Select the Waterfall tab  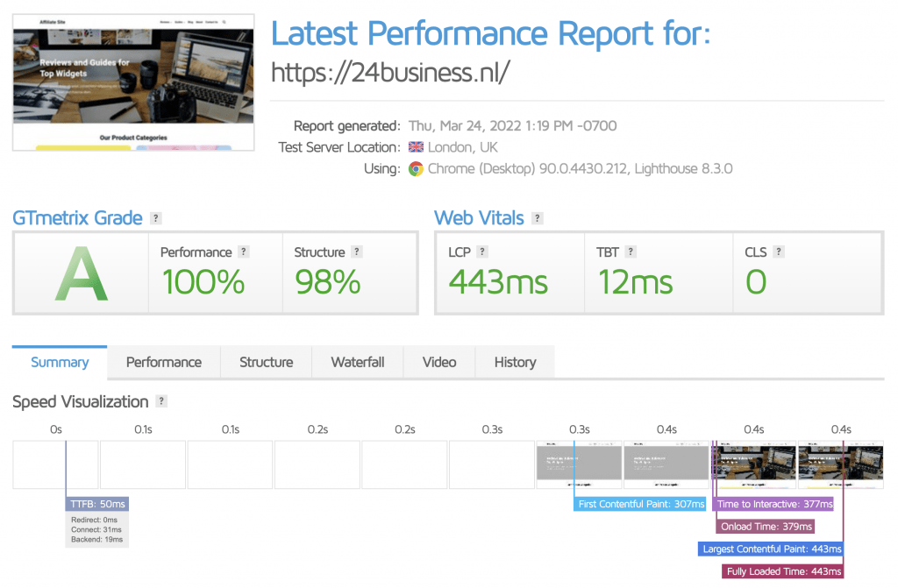tap(358, 362)
